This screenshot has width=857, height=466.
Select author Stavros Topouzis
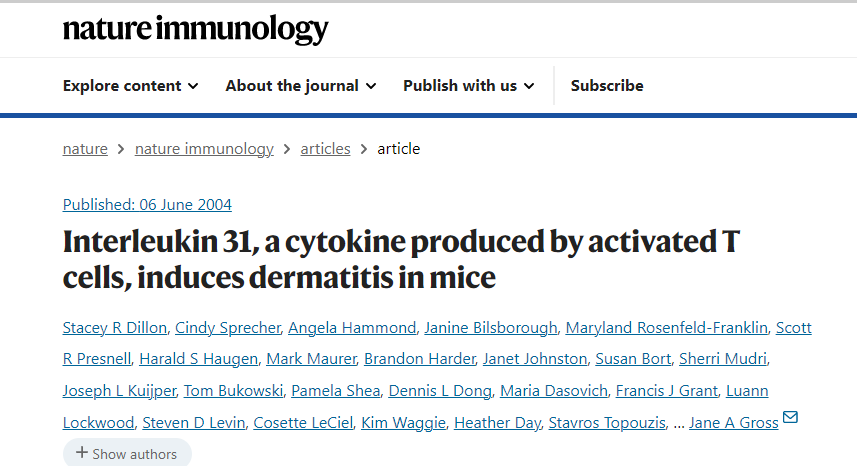[606, 422]
